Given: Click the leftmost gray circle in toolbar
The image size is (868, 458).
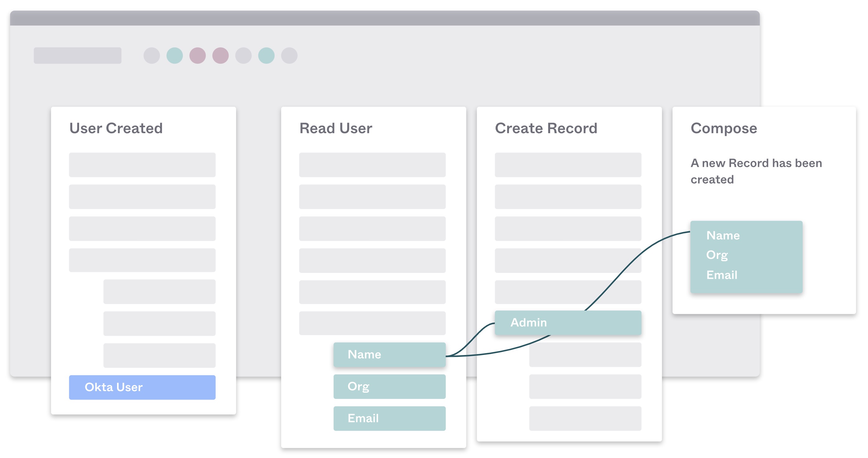Looking at the screenshot, I should tap(152, 56).
